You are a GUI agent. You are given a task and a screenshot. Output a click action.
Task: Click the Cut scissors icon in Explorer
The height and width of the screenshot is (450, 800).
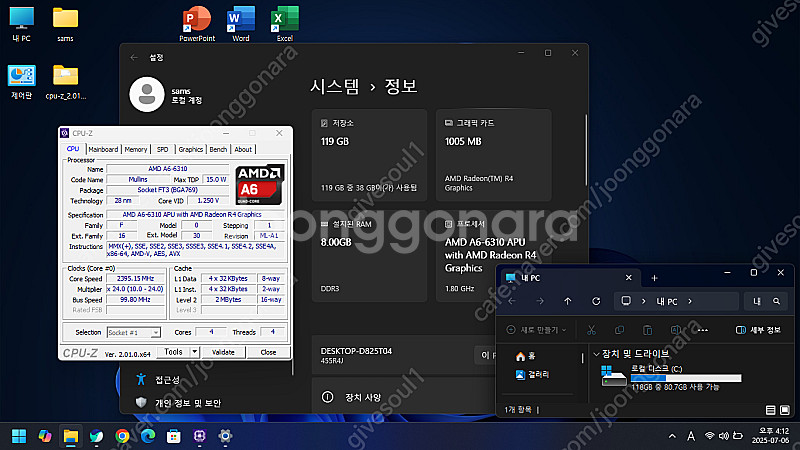coord(591,330)
